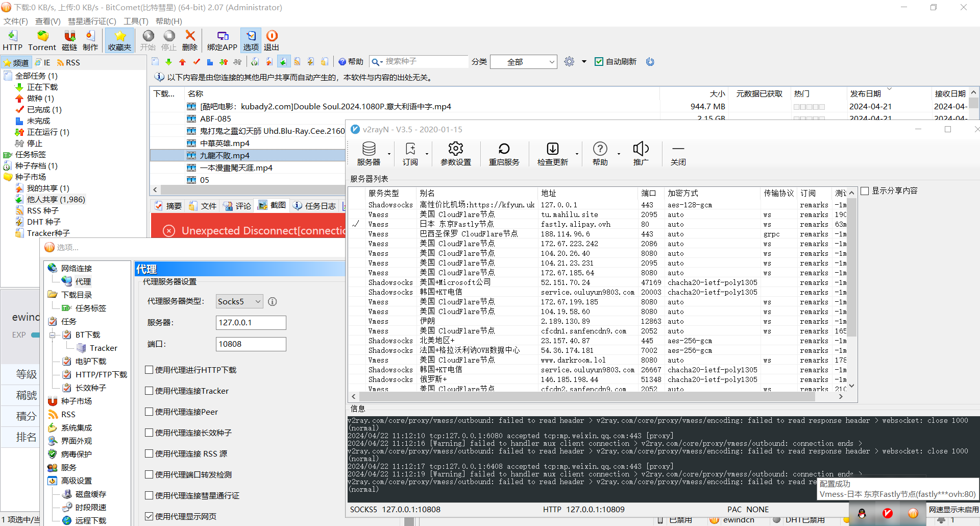Open the 分类 category dropdown showing 全部
Viewport: 980px width, 526px height.
coord(523,62)
